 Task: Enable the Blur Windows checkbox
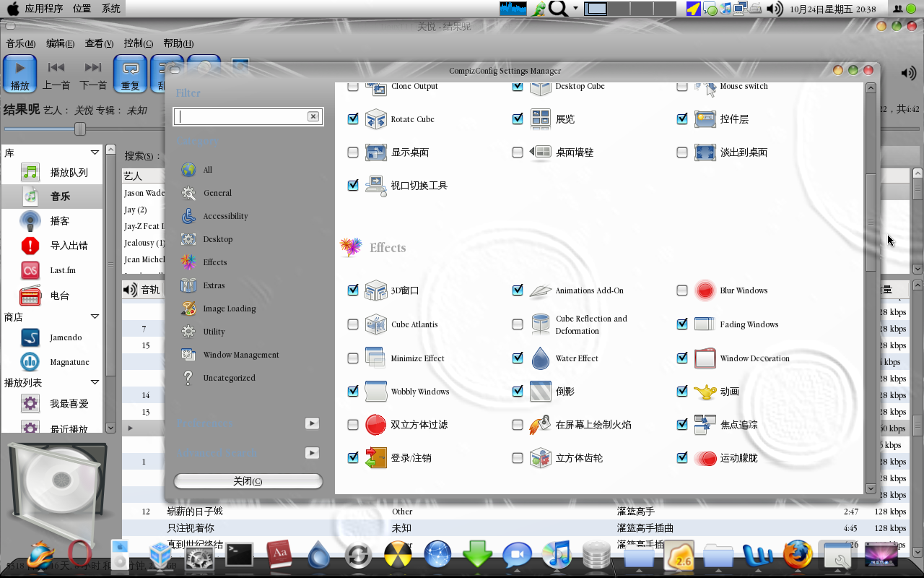coord(682,290)
